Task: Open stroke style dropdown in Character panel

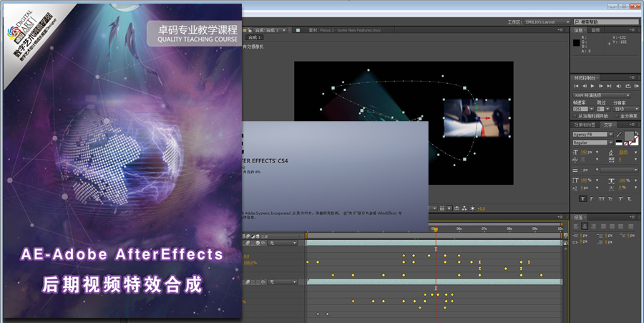Action: (620, 170)
